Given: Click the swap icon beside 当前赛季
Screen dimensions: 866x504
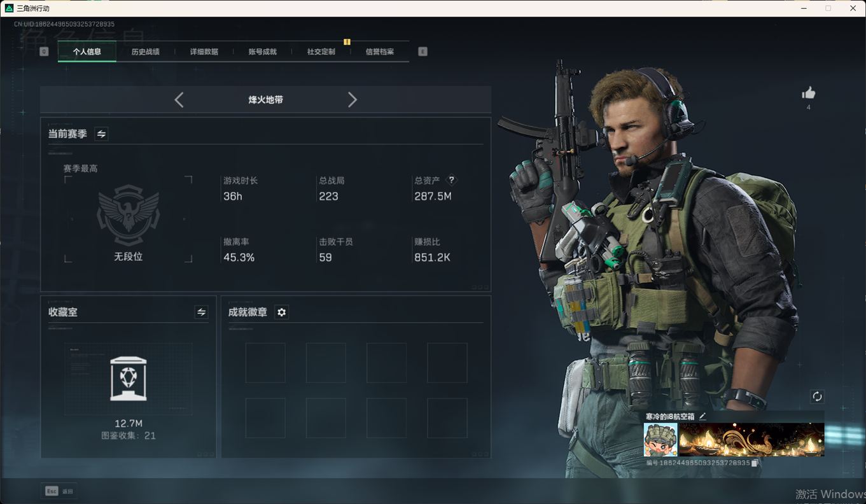Looking at the screenshot, I should tap(101, 134).
